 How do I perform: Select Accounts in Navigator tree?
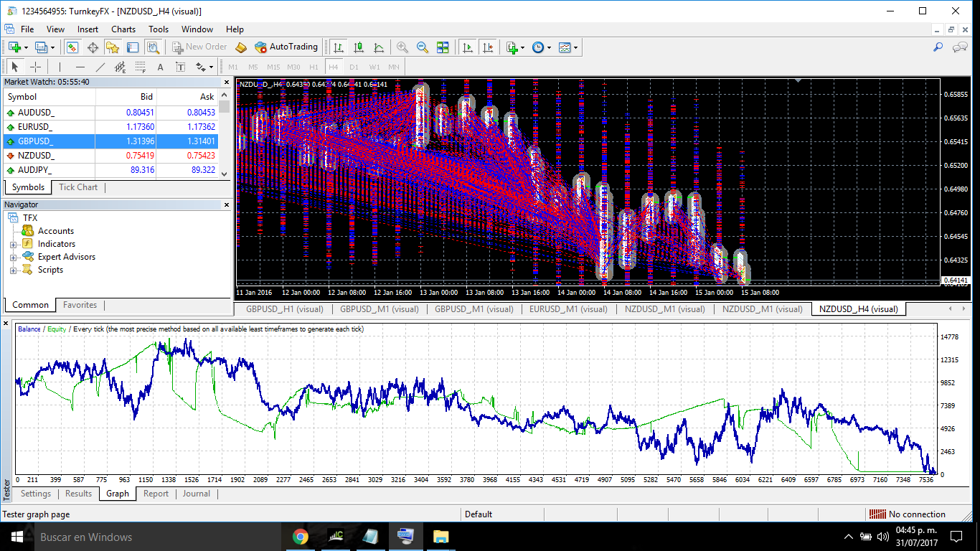55,231
